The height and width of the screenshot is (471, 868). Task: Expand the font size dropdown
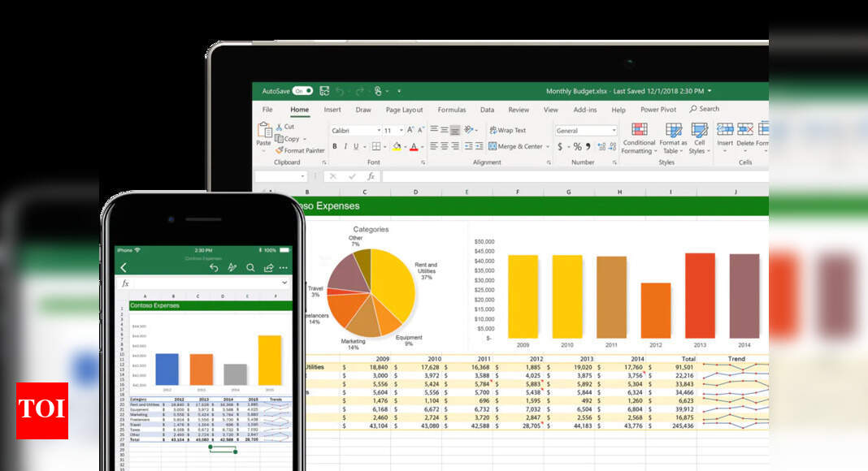[x=401, y=129]
